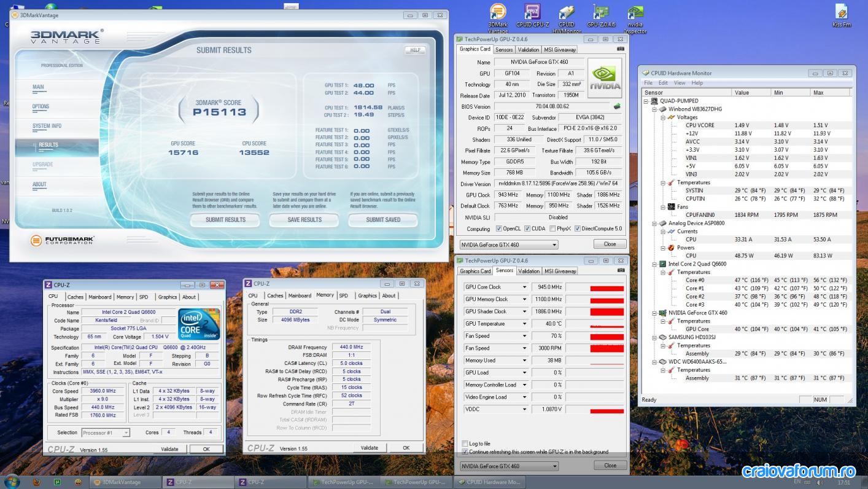868x489 pixels.
Task: Open the GPU Temperature sensor dropdown
Action: pos(524,324)
